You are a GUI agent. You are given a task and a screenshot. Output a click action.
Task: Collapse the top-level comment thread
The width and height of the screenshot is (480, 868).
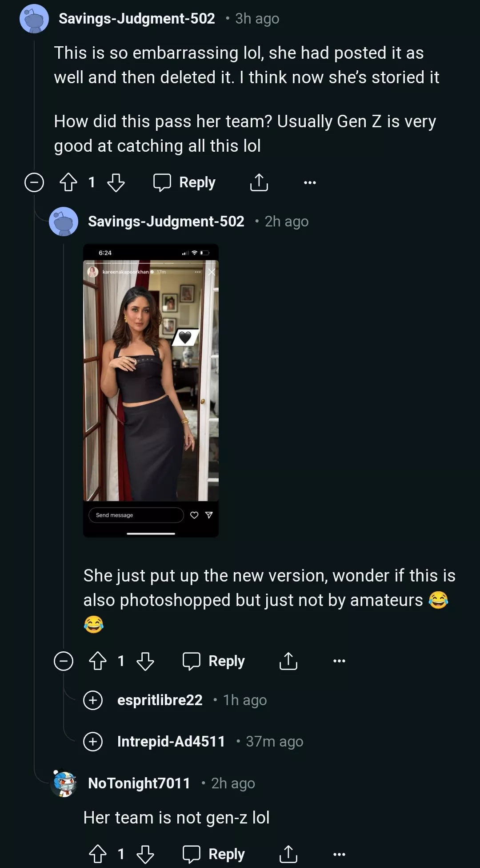(x=34, y=182)
